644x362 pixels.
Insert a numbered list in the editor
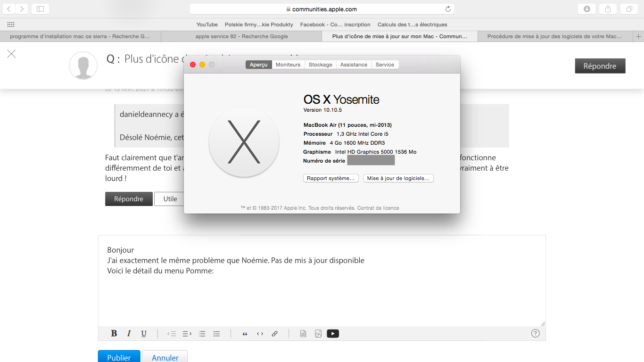[x=202, y=334]
